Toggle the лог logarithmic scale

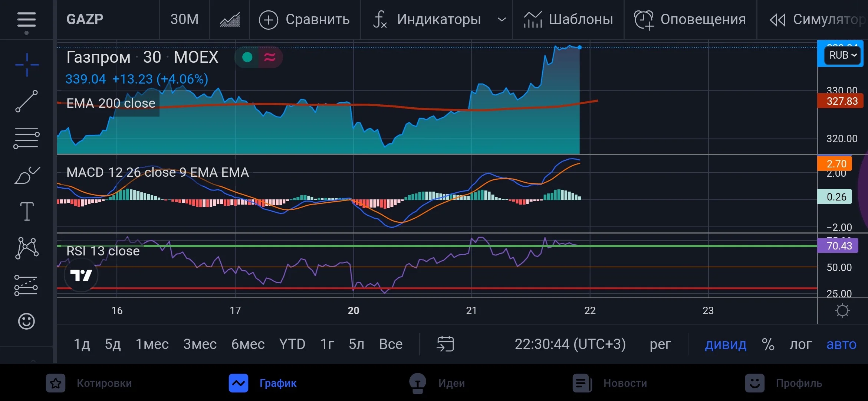[800, 345]
